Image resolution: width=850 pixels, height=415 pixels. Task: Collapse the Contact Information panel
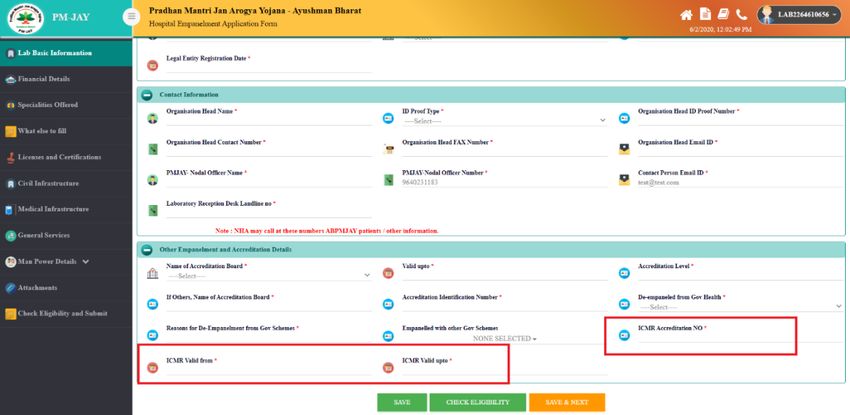(x=147, y=95)
